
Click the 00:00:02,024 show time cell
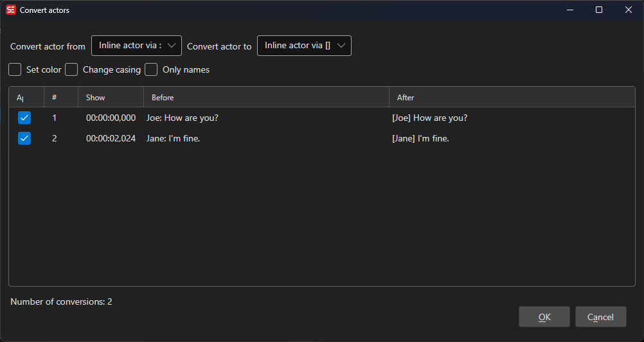111,138
